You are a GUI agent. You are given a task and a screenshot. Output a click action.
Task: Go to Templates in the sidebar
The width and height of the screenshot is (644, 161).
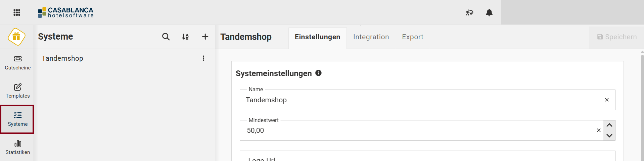coord(17,91)
